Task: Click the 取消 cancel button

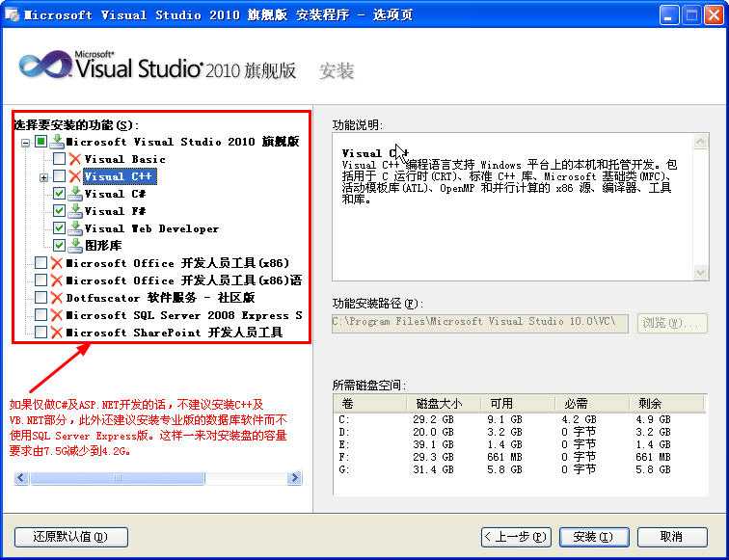Action: (x=672, y=537)
